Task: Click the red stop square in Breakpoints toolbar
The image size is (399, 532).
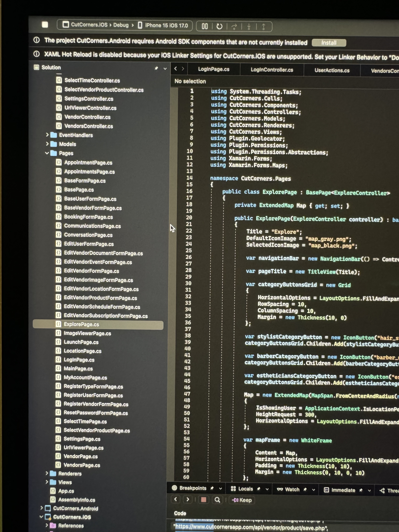Action: click(203, 500)
